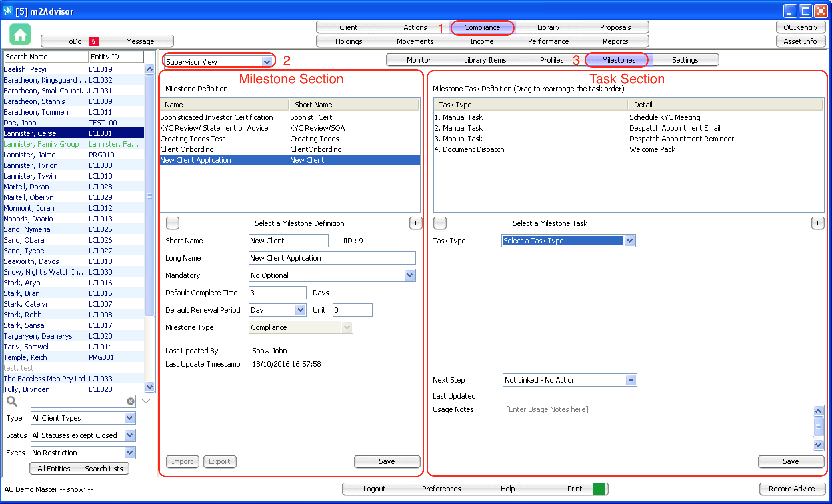This screenshot has width=832, height=504.
Task: Remove the milestone task with minus button
Action: click(x=439, y=223)
